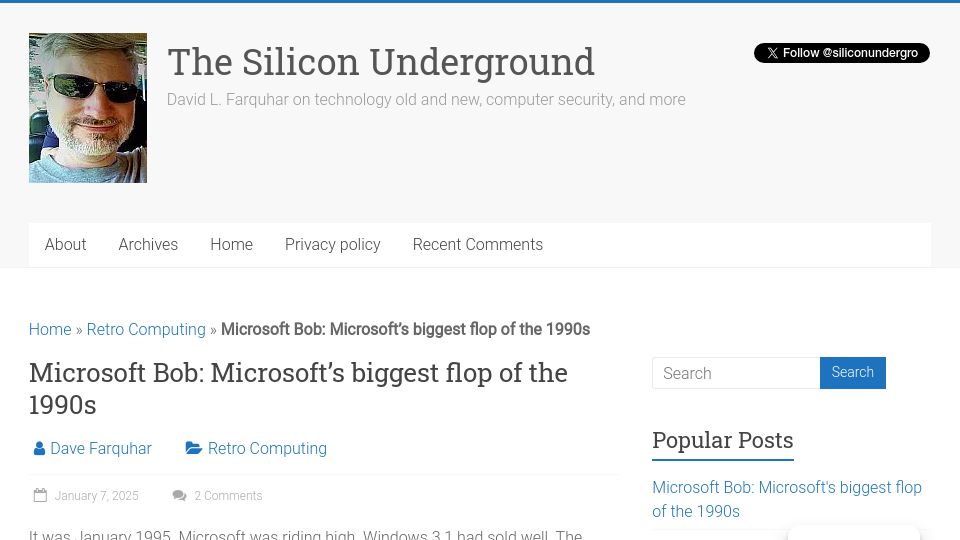Click Home breadcrumb link
Image resolution: width=960 pixels, height=540 pixels.
coord(50,329)
